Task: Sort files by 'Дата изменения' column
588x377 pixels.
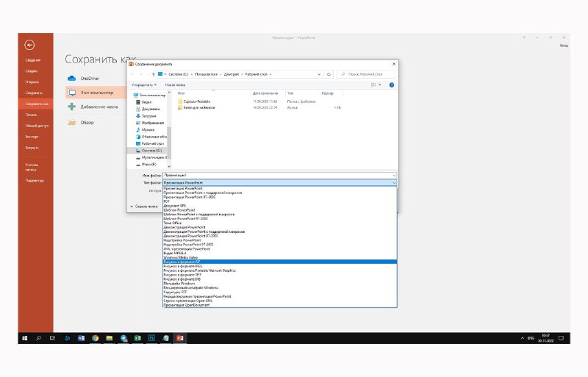Action: click(265, 93)
